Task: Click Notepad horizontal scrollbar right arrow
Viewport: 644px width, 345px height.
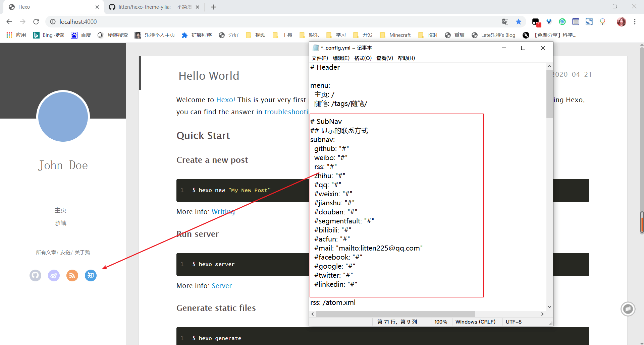Action: point(542,314)
